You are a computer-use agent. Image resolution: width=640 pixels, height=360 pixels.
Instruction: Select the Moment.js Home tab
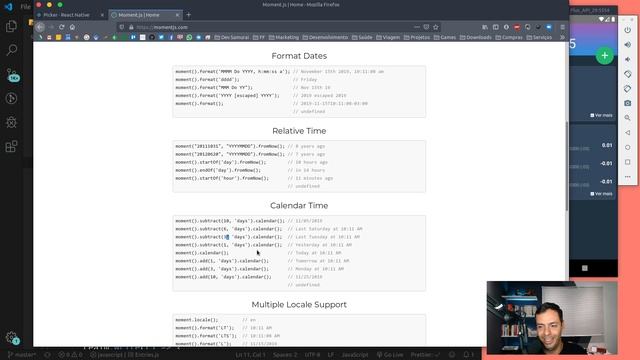click(145, 15)
